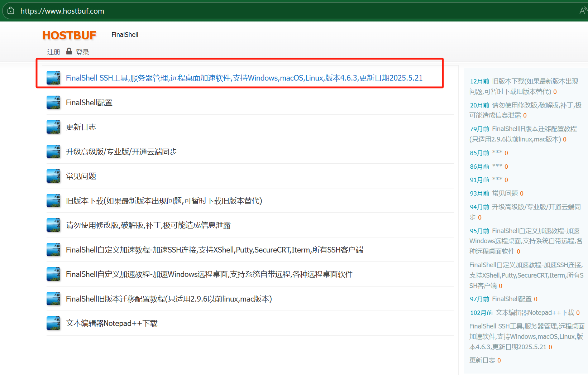Screen dimensions: 588x375
Task: Click the thumbnail icon beside 常见问题
Action: 53,176
